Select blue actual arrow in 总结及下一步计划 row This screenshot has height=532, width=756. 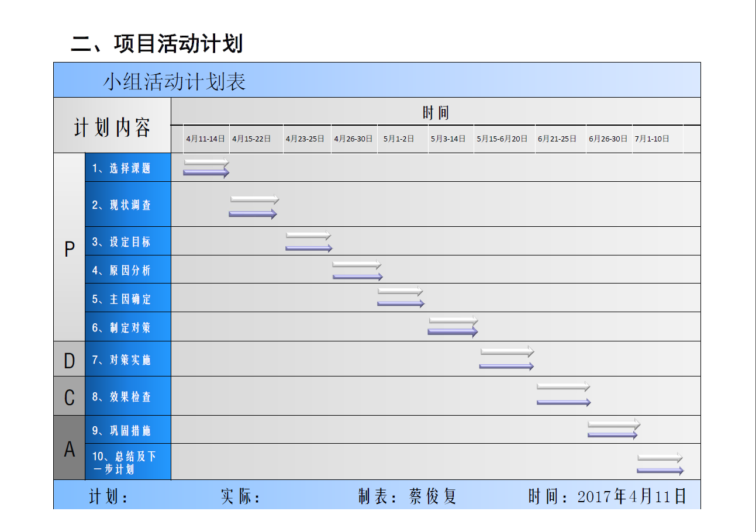click(661, 471)
